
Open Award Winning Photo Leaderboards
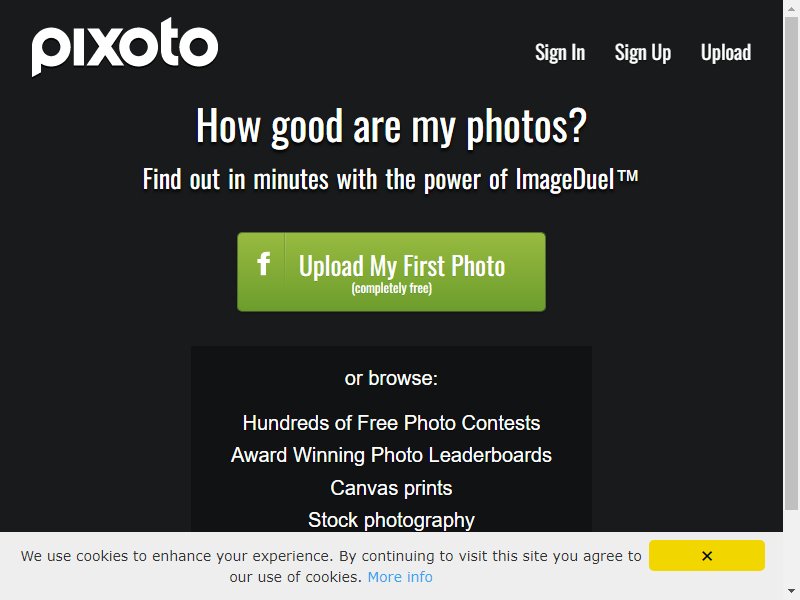[x=391, y=455]
